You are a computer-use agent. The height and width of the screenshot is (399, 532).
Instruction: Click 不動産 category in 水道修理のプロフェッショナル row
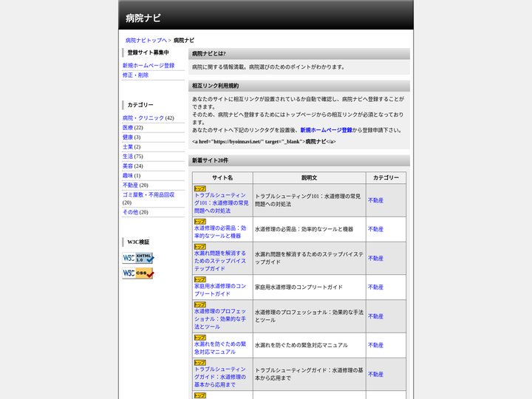(375, 316)
